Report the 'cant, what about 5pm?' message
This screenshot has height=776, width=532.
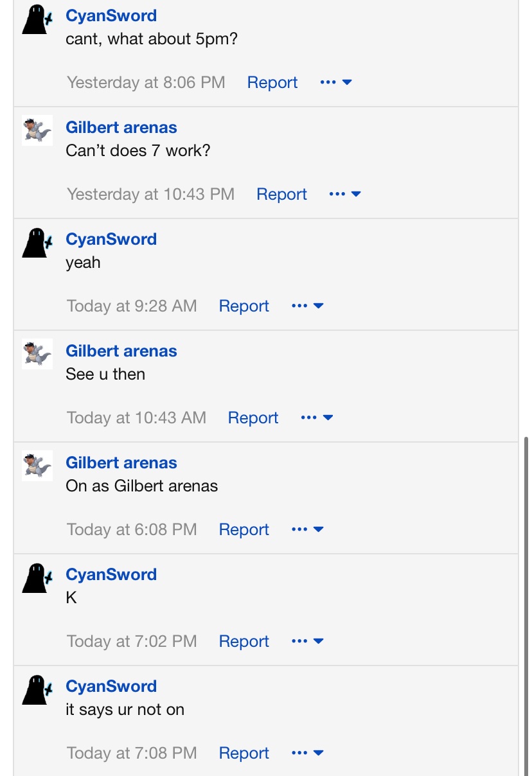(x=272, y=82)
